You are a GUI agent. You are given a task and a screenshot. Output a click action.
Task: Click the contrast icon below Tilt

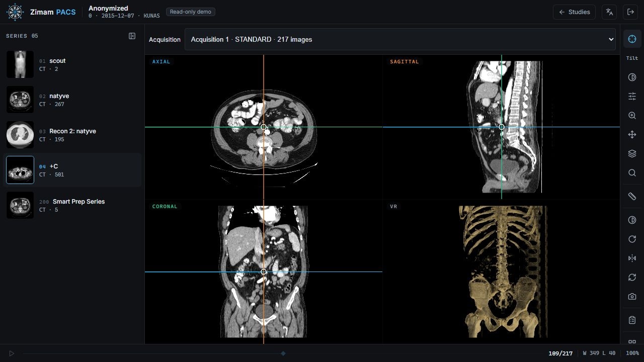click(x=632, y=77)
